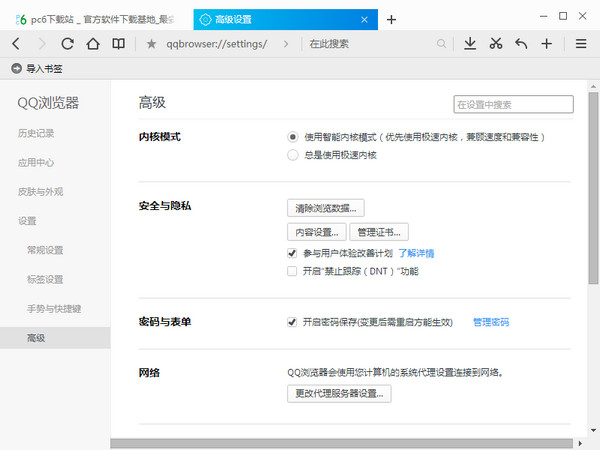
Task: Open the 管理密码 link
Action: pyautogui.click(x=490, y=322)
